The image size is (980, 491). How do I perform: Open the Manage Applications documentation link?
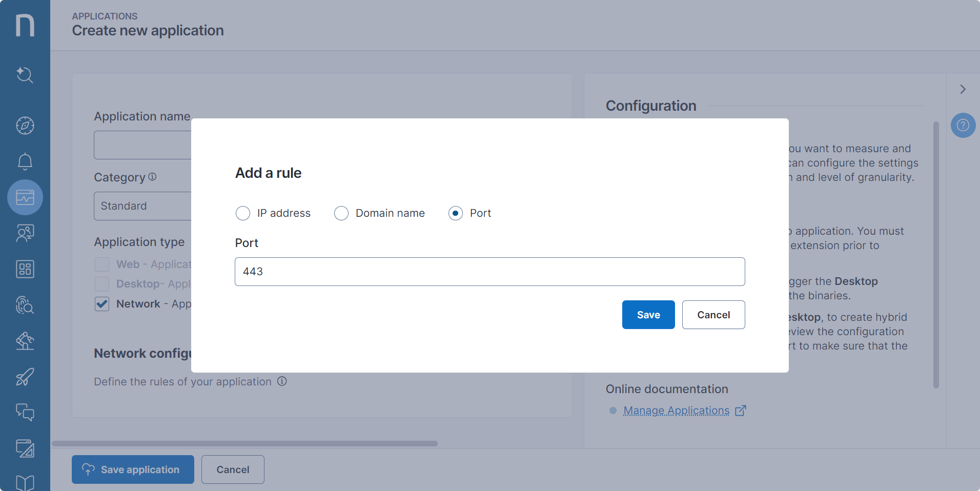[676, 411]
